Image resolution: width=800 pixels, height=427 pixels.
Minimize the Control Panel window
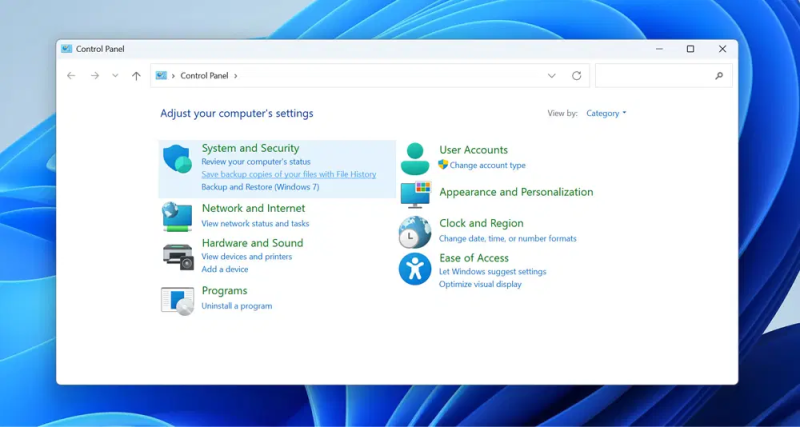click(x=659, y=49)
